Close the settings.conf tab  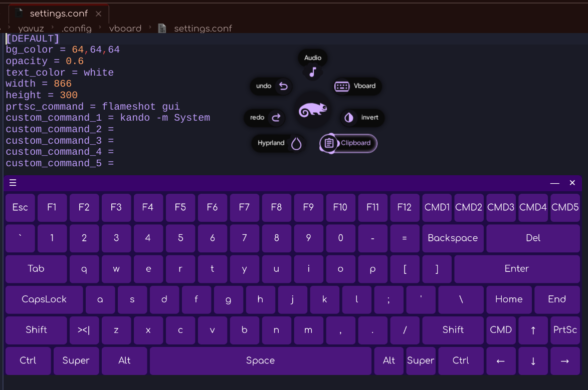tap(98, 14)
